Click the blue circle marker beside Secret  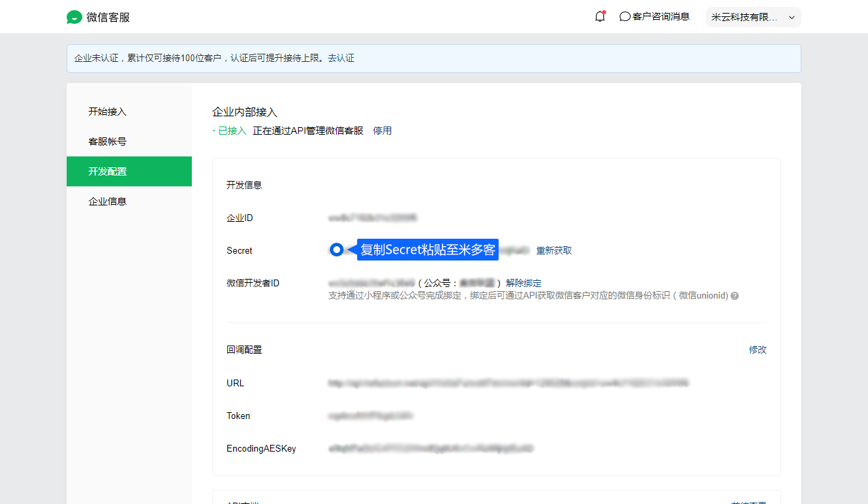[337, 250]
